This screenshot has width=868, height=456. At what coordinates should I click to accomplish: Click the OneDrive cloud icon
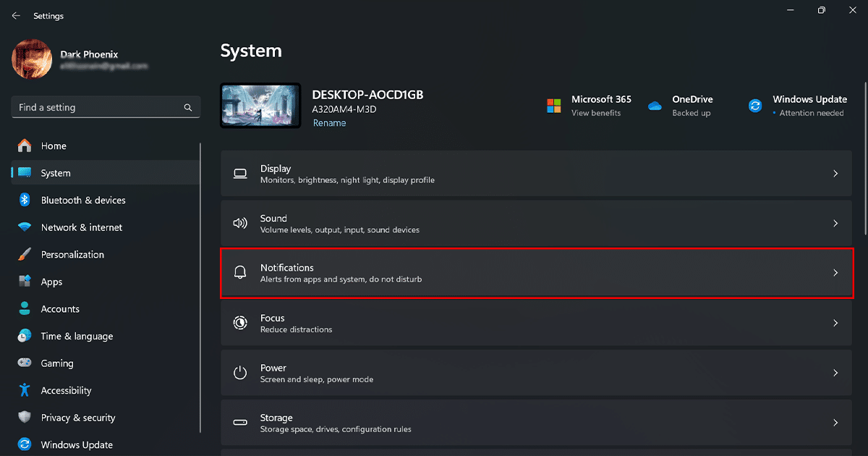click(655, 106)
